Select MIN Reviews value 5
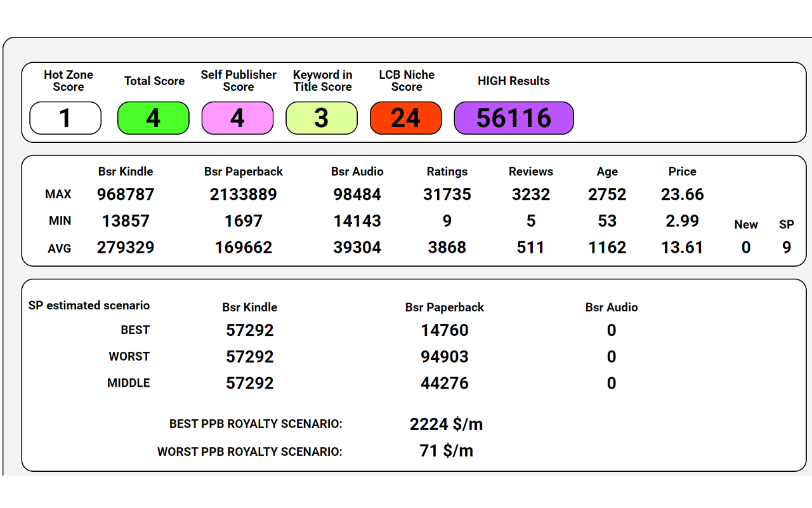The image size is (812, 508). click(531, 221)
